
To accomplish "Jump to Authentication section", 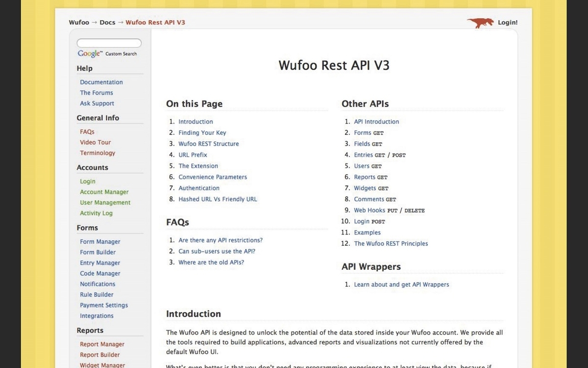I will [x=199, y=188].
